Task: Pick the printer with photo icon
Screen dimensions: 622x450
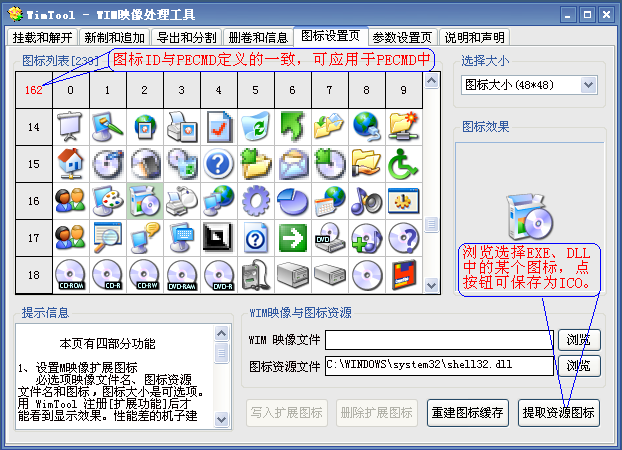Action: [182, 127]
